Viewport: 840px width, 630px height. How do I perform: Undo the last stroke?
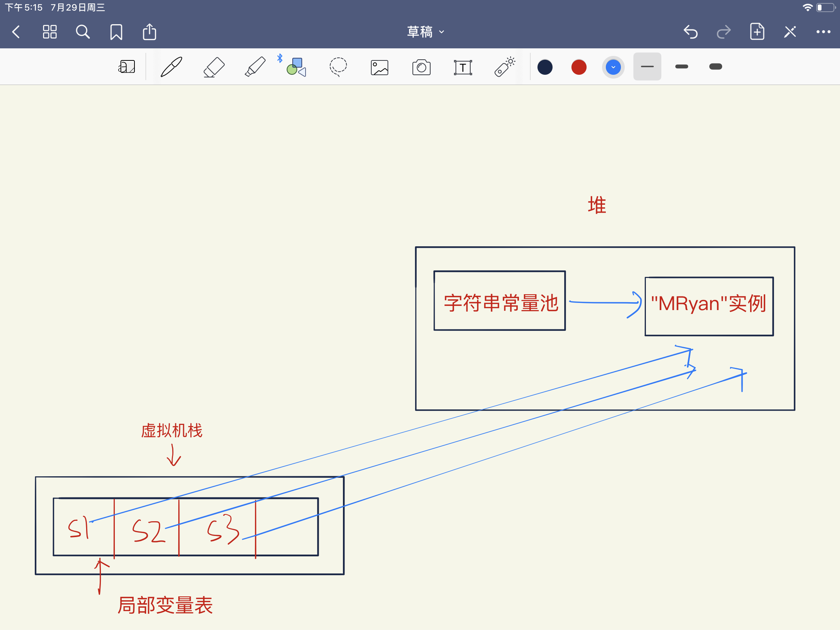[x=691, y=32]
